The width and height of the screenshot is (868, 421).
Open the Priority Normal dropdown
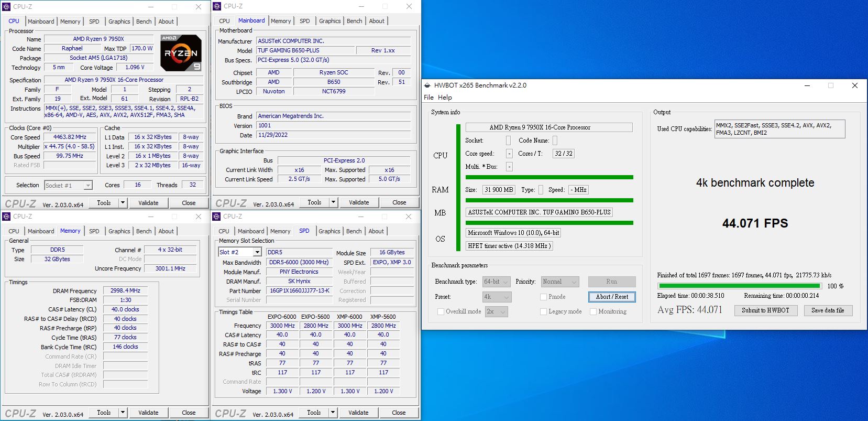point(560,282)
